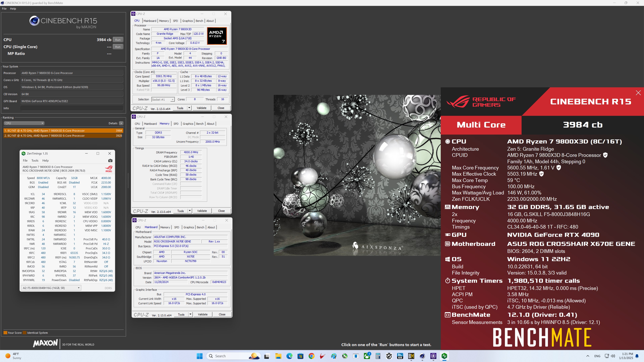Capture a screenshot with ZenTimings camera icon
The height and width of the screenshot is (362, 644).
click(110, 161)
